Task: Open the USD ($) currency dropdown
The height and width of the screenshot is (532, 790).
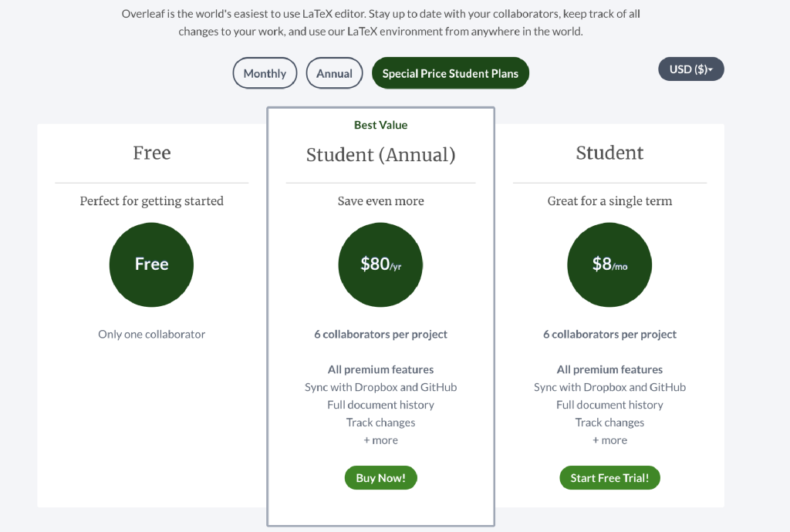Action: pos(690,69)
